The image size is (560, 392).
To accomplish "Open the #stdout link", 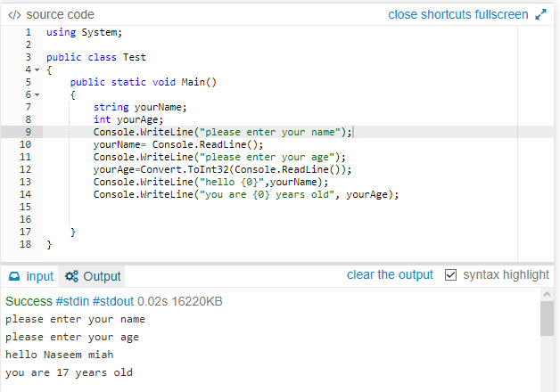I will pos(113,301).
